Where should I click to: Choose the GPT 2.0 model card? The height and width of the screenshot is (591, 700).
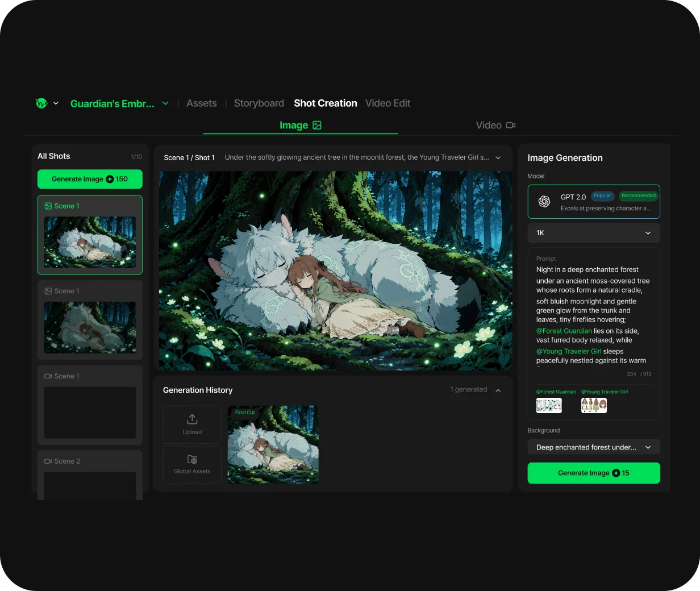[594, 202]
